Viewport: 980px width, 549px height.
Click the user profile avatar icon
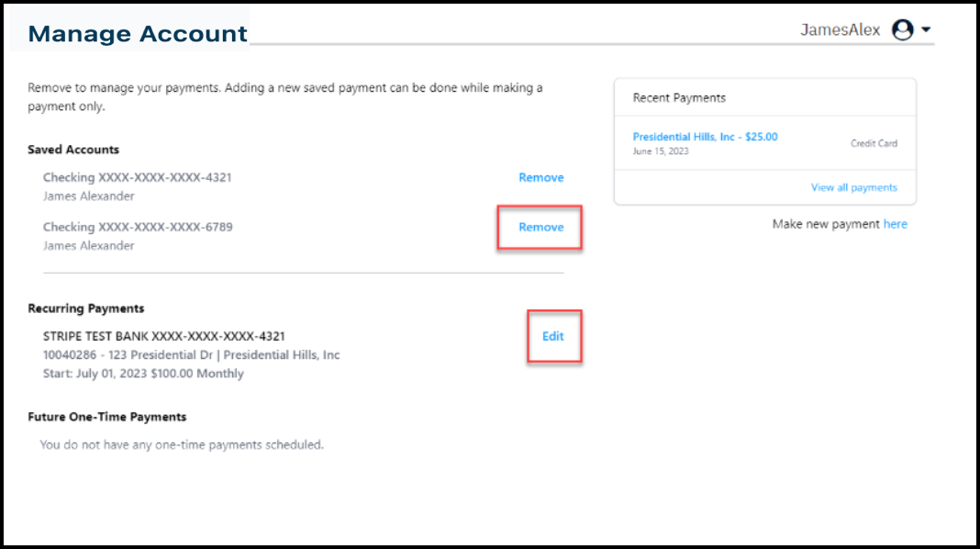[902, 29]
